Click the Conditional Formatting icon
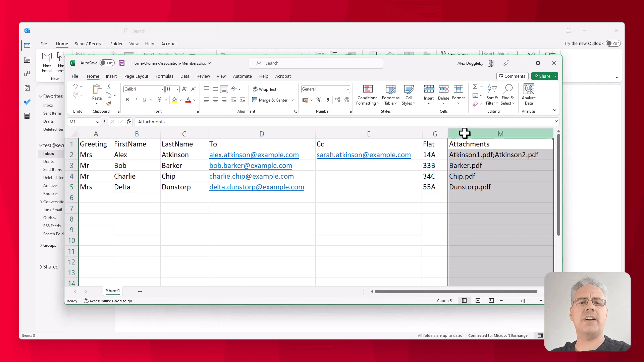This screenshot has height=362, width=644. click(x=368, y=89)
